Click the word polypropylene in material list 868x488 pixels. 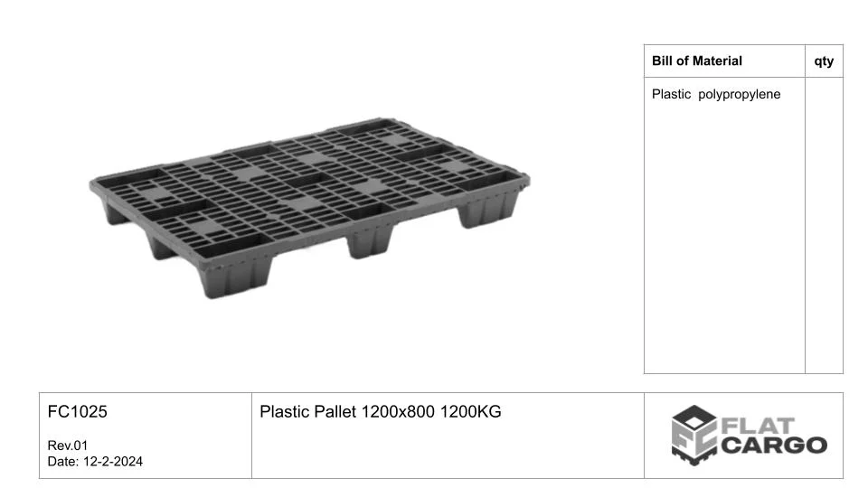pos(739,95)
